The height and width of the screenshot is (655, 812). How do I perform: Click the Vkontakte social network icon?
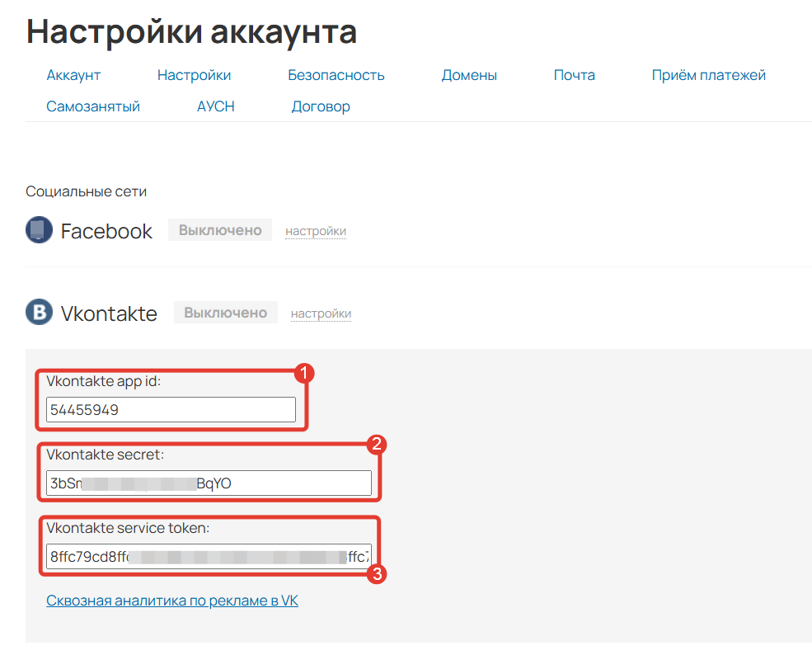pos(38,313)
